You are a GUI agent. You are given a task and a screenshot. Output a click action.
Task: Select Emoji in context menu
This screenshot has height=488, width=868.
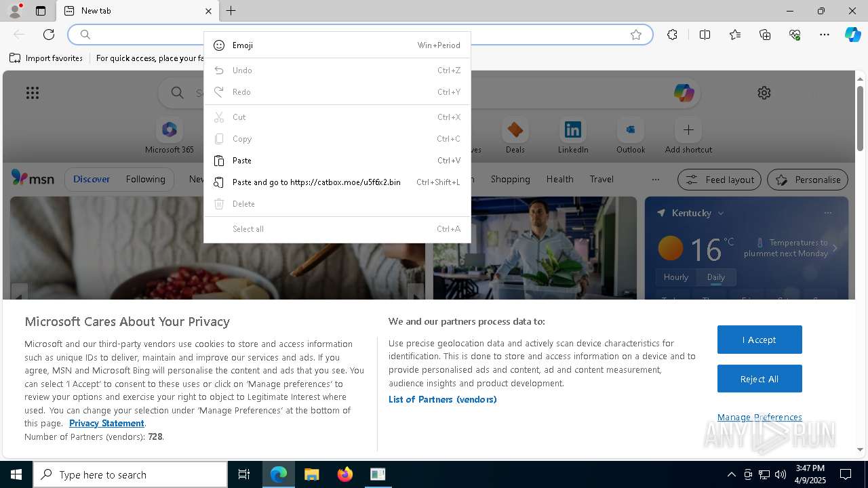coord(337,45)
